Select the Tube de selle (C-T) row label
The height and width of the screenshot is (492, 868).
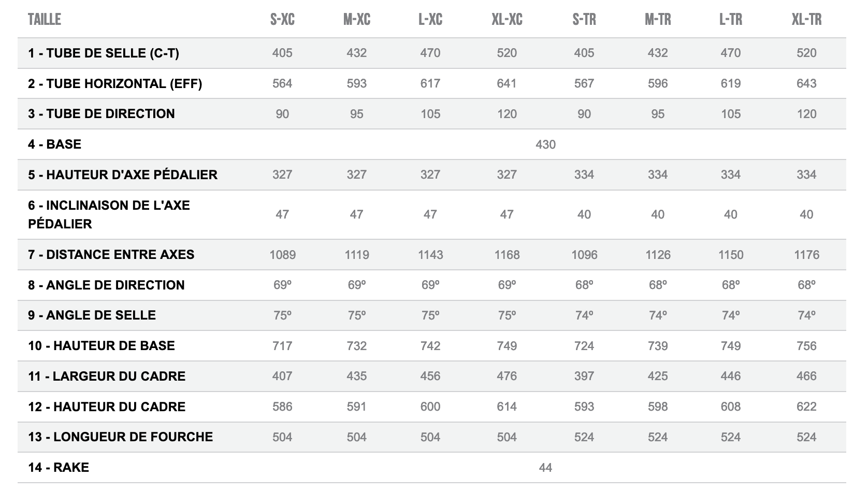click(x=104, y=53)
